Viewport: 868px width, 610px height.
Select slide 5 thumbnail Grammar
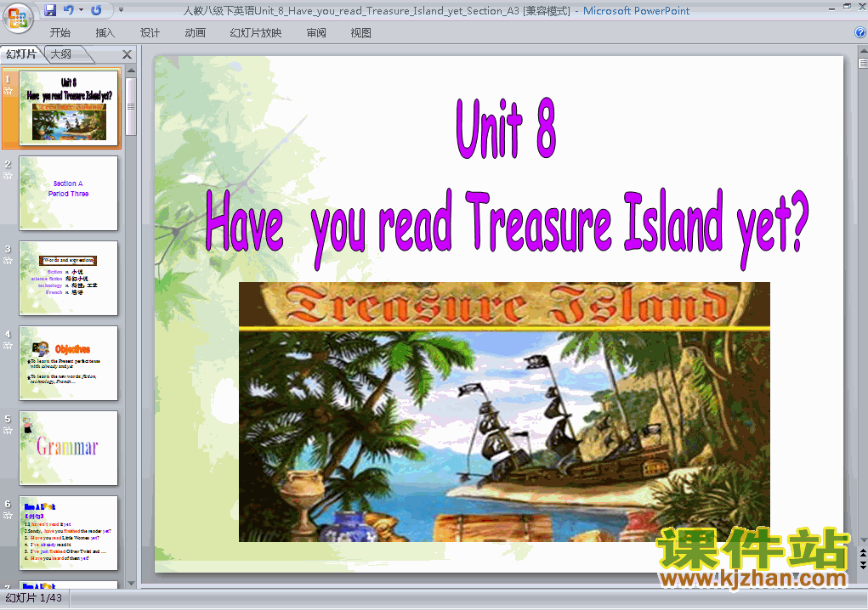[69, 448]
